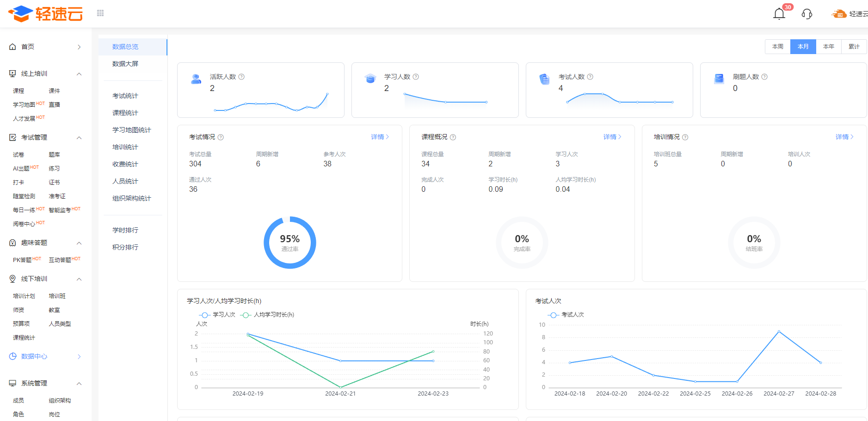Click the question icon beside 考试情况

(x=221, y=137)
